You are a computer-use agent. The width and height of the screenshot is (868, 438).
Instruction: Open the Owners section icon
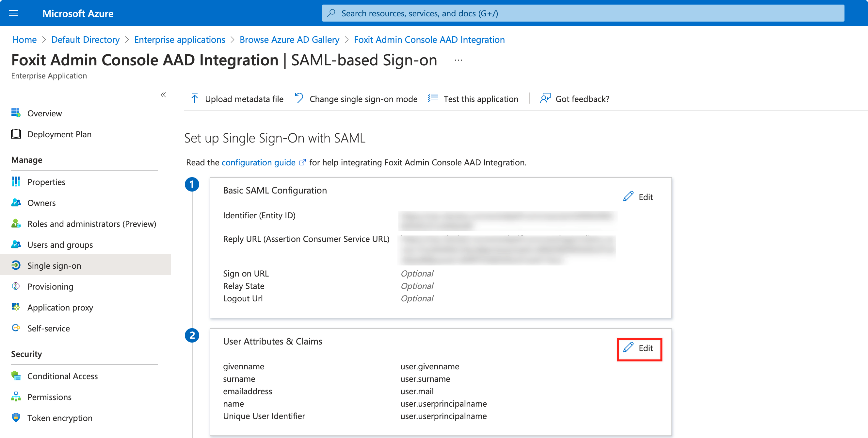pos(16,203)
